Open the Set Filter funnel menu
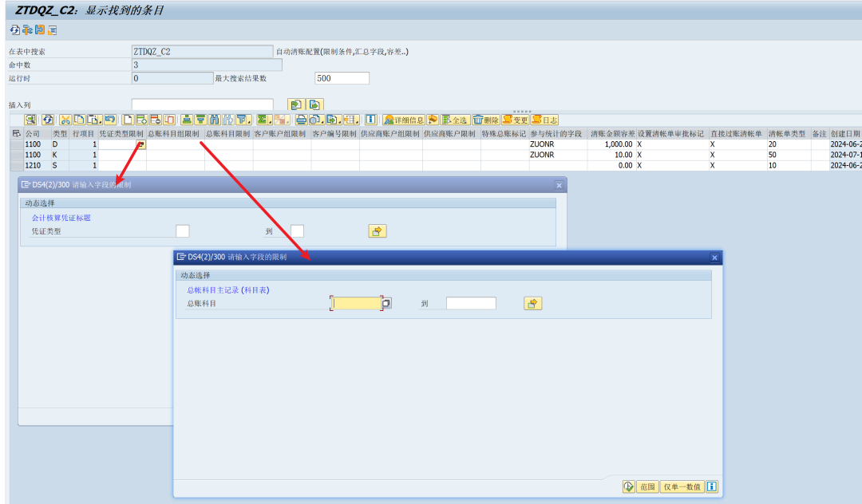 point(243,120)
